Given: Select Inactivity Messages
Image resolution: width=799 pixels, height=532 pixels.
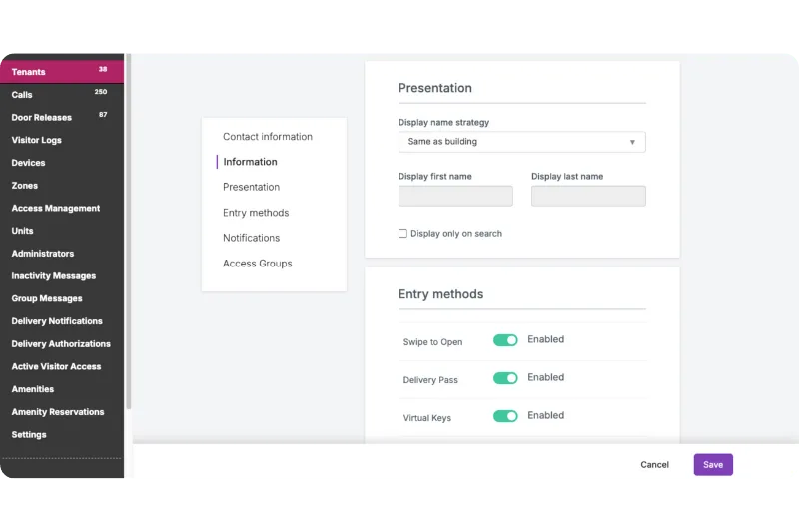Looking at the screenshot, I should [x=54, y=275].
